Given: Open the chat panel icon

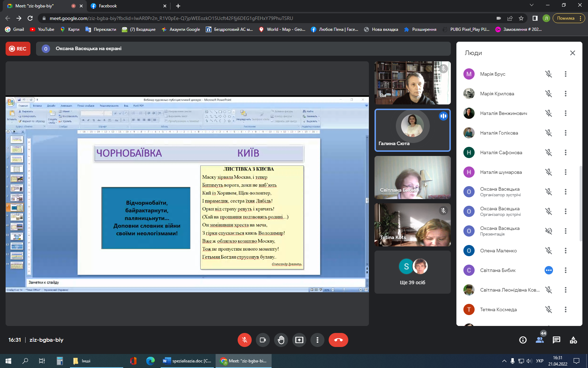Looking at the screenshot, I should click(x=556, y=340).
